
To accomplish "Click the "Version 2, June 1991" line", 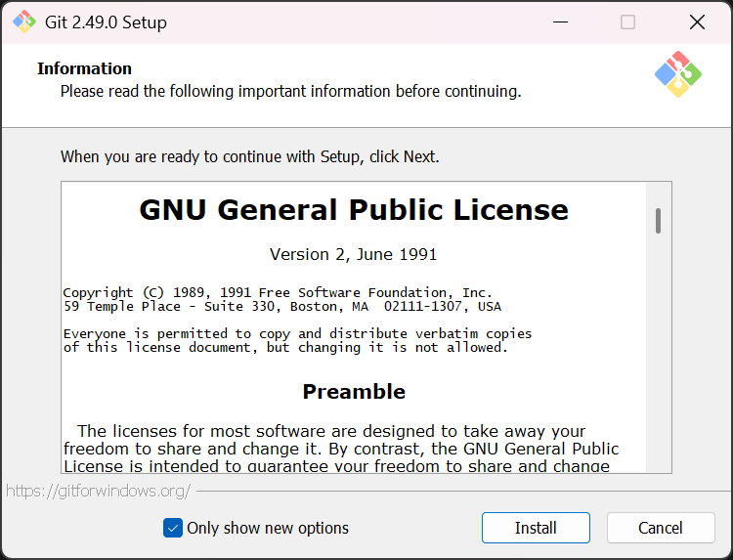I will point(354,254).
